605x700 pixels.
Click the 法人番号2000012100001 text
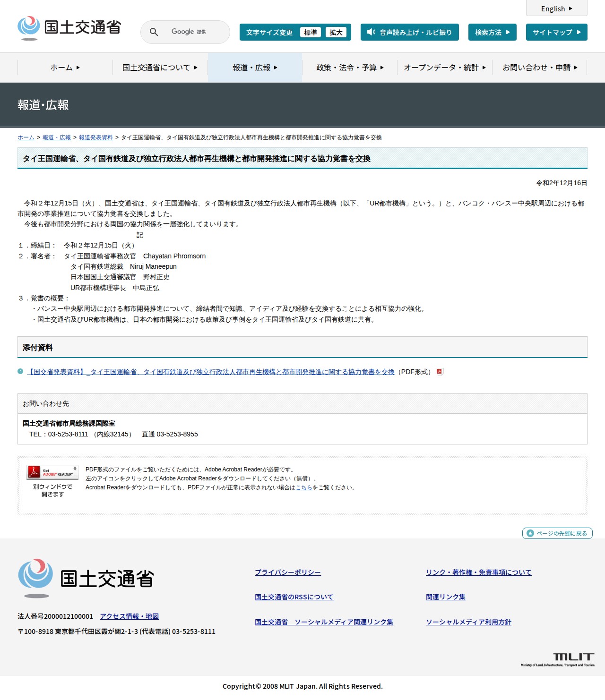tap(55, 616)
